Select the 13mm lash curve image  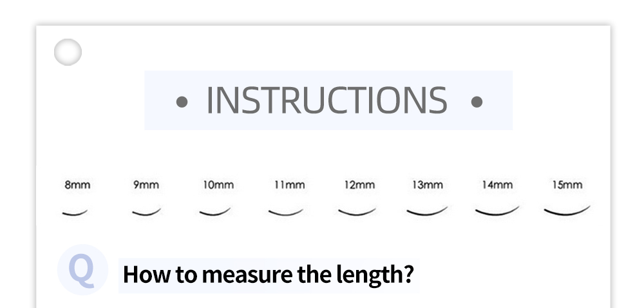[427, 211]
